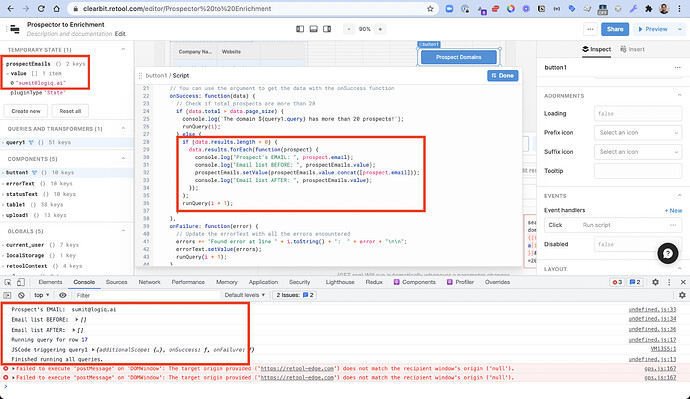Collapse the Components section
690x399 pixels.
coord(123,158)
